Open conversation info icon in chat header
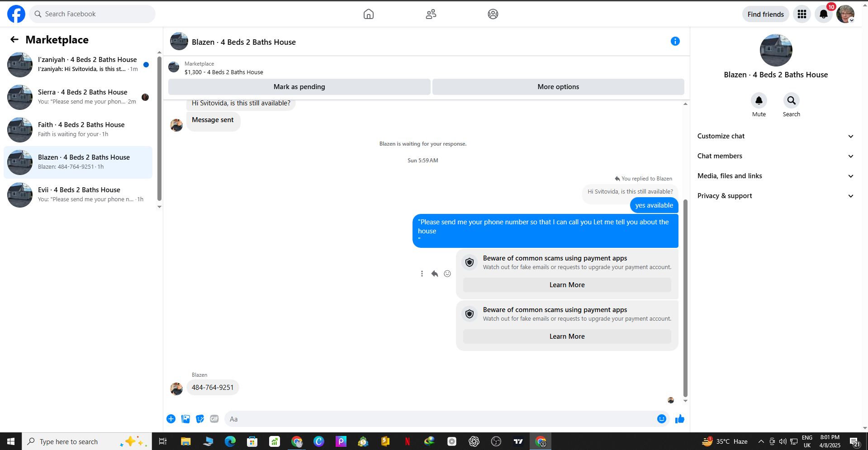Viewport: 868px width, 450px height. [x=675, y=41]
